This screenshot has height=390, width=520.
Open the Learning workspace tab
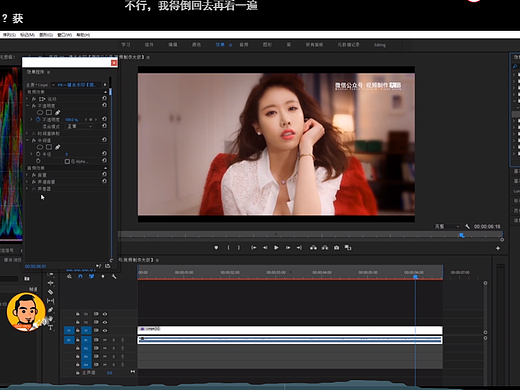[x=126, y=45]
